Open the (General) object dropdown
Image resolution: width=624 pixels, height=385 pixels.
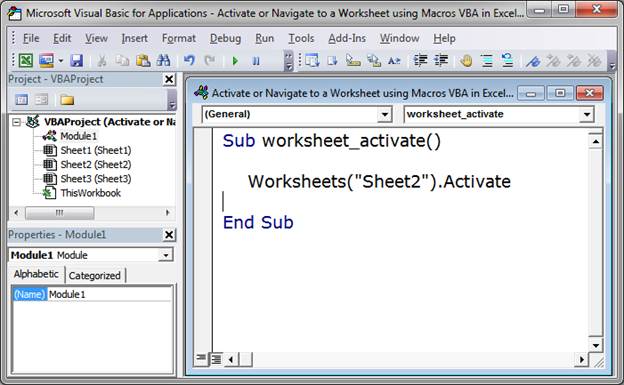pos(384,115)
